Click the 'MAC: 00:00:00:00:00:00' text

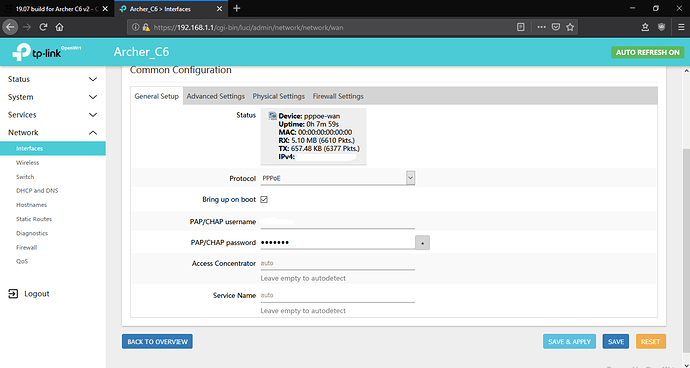click(315, 132)
